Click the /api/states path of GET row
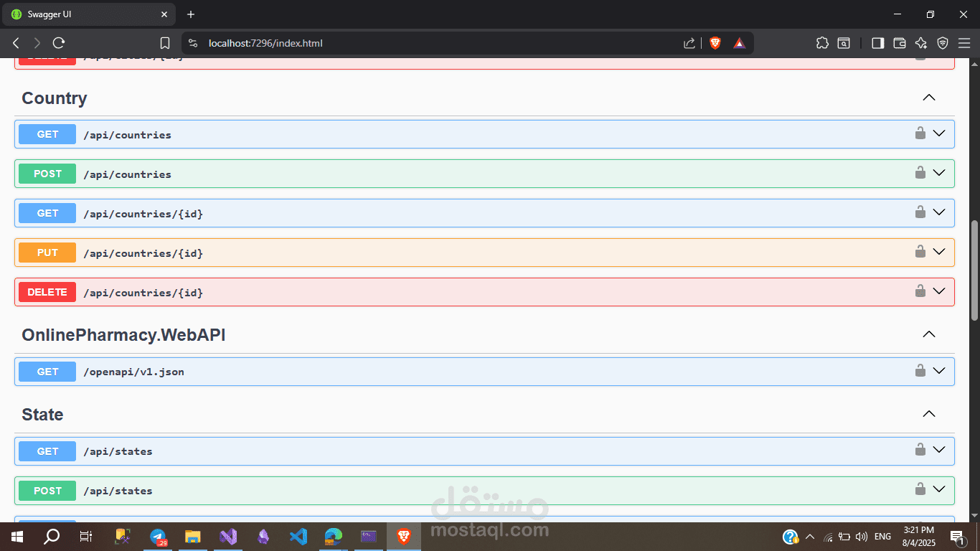980x551 pixels. (118, 451)
